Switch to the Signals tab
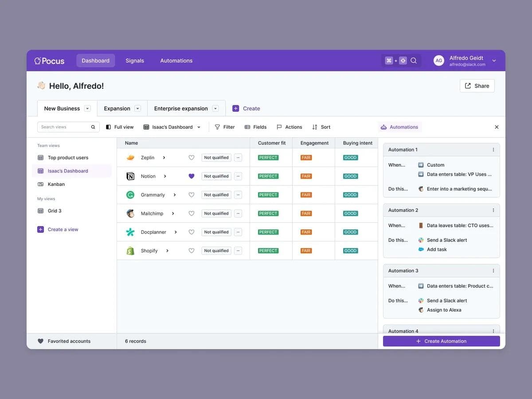 pos(135,61)
